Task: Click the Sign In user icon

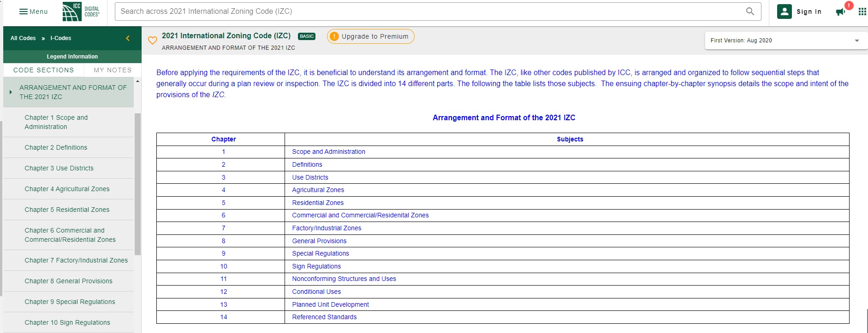Action: 784,12
